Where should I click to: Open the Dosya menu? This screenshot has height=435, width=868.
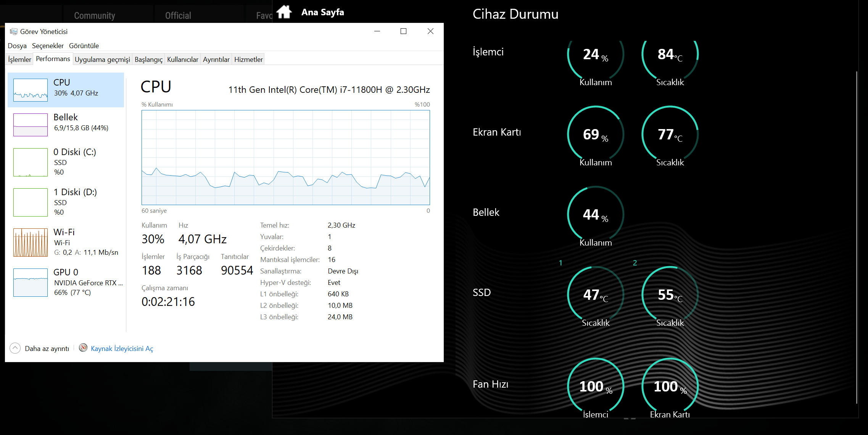point(17,45)
